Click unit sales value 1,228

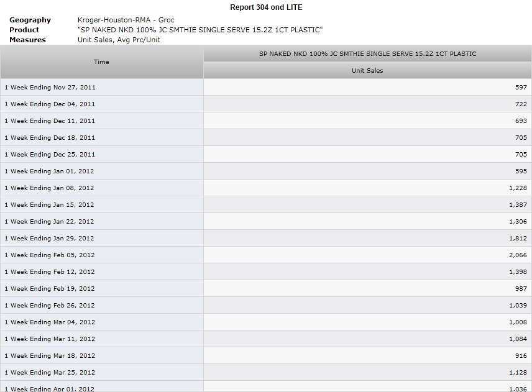pos(518,188)
